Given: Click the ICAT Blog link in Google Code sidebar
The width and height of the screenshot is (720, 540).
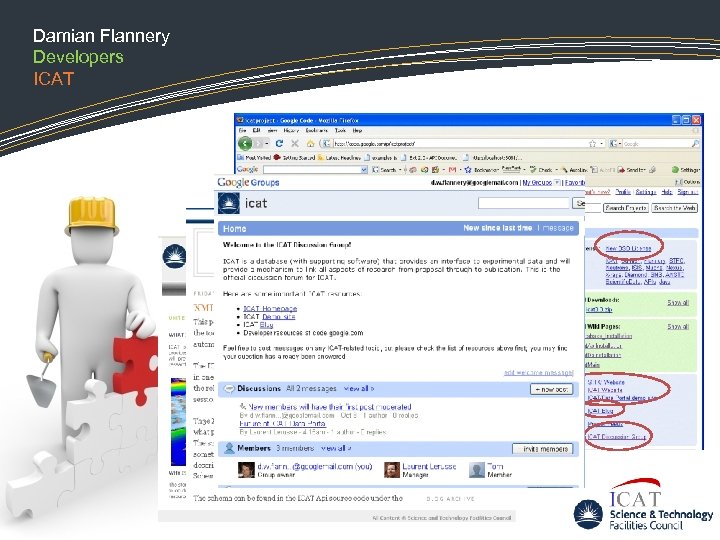Looking at the screenshot, I should point(600,411).
